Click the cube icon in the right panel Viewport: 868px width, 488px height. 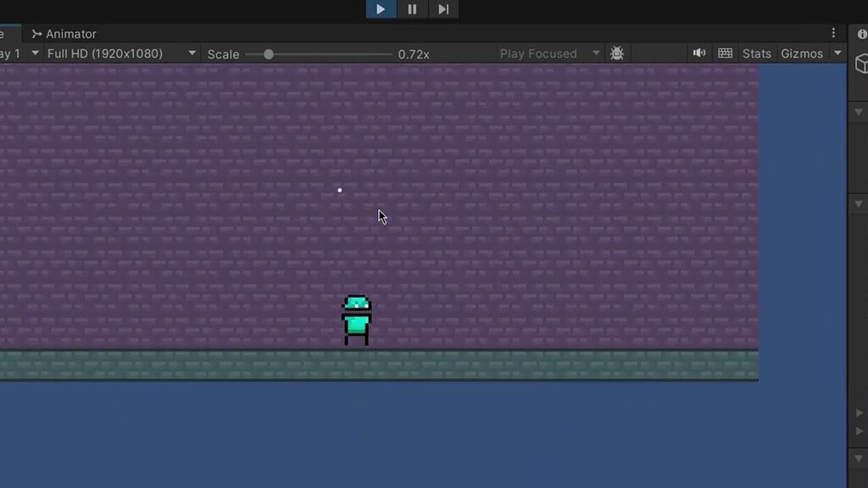pyautogui.click(x=861, y=63)
